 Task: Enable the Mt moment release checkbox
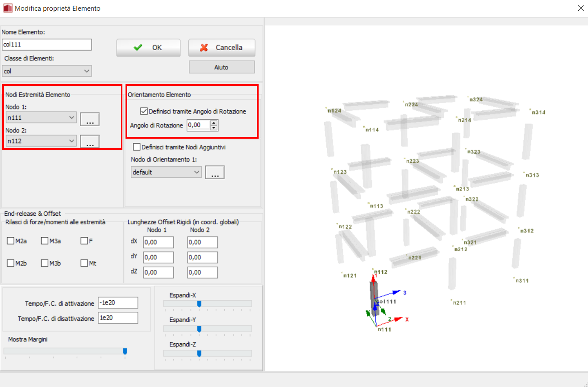pos(84,263)
